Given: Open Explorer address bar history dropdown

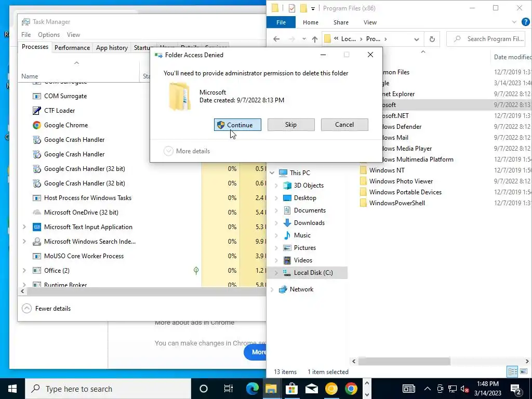Looking at the screenshot, I should pos(416,39).
